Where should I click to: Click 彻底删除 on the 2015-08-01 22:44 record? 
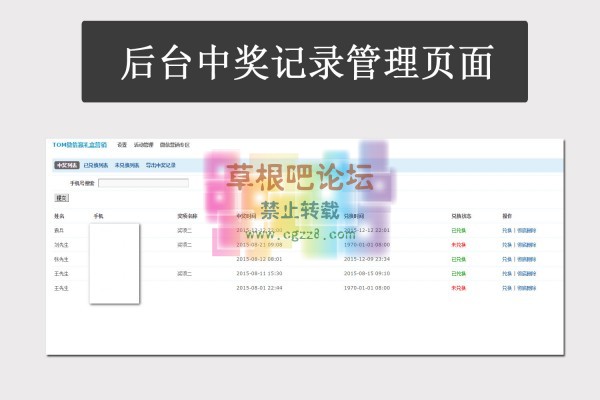point(527,288)
